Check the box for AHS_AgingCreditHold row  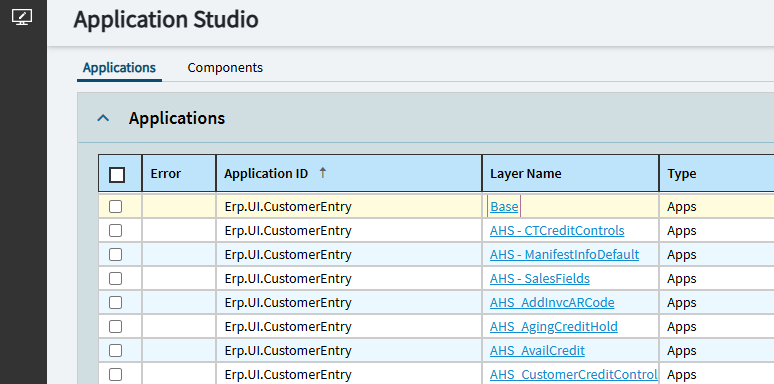tap(116, 326)
